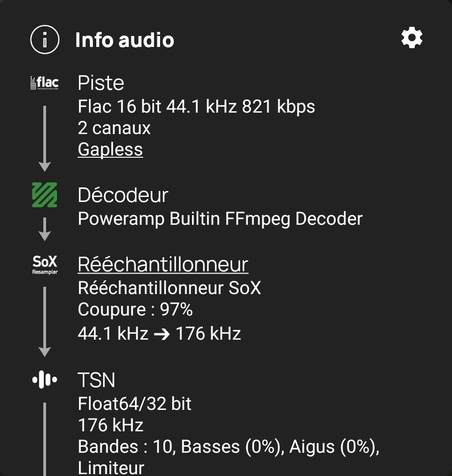
Task: Tap the 44.1 kHz → 176 kHz line
Action: (159, 333)
